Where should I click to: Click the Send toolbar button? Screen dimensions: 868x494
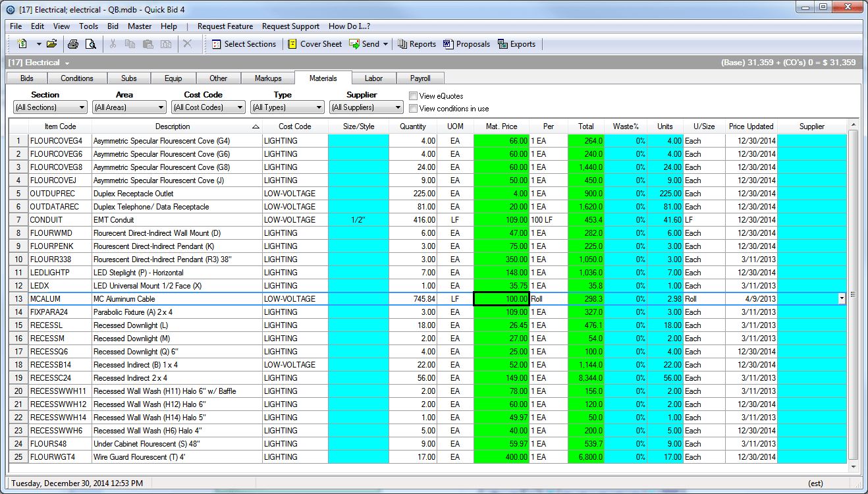pos(364,44)
